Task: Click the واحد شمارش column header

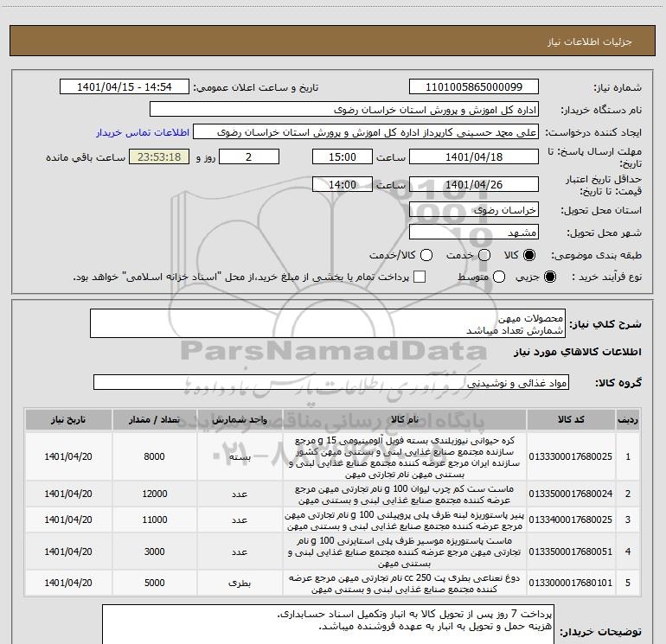Action: tap(240, 420)
